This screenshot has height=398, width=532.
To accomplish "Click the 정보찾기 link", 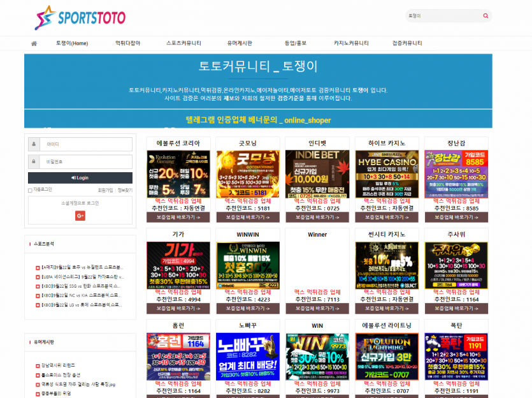I will [125, 190].
